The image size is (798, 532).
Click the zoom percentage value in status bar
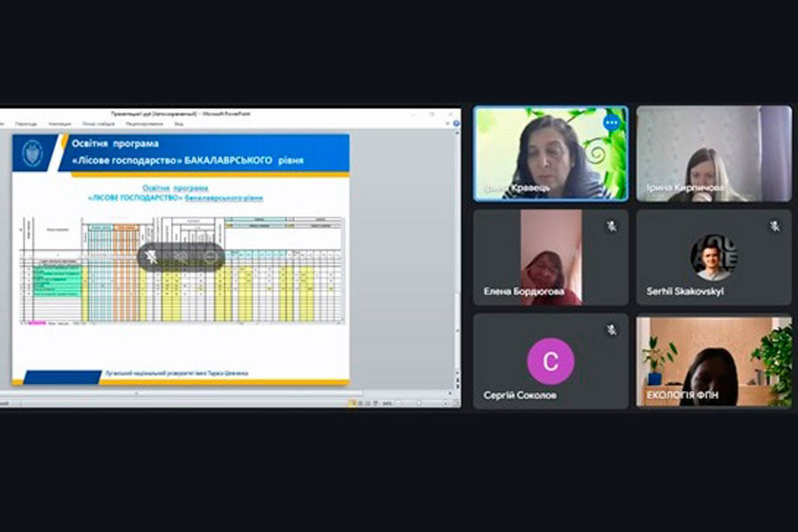[387, 403]
